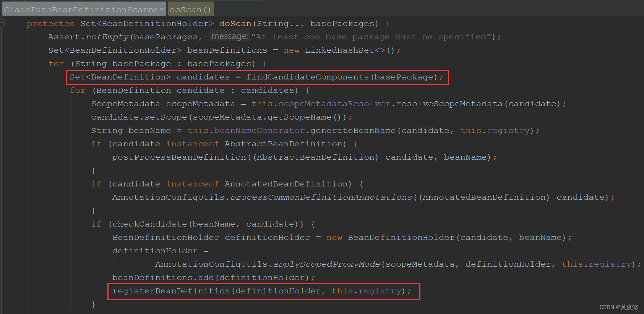The image size is (644, 314).
Task: Click the 'getScopeName' method call
Action: click(x=299, y=117)
